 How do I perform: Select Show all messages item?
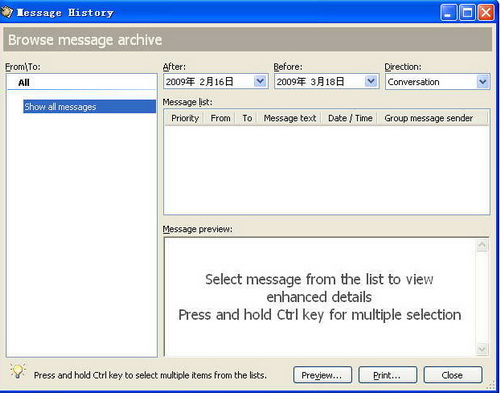click(89, 106)
